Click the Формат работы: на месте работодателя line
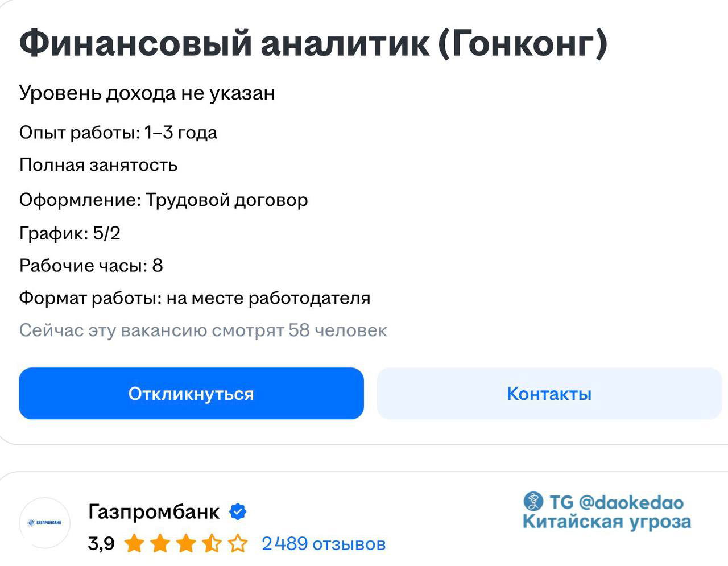728x566 pixels. click(x=195, y=297)
